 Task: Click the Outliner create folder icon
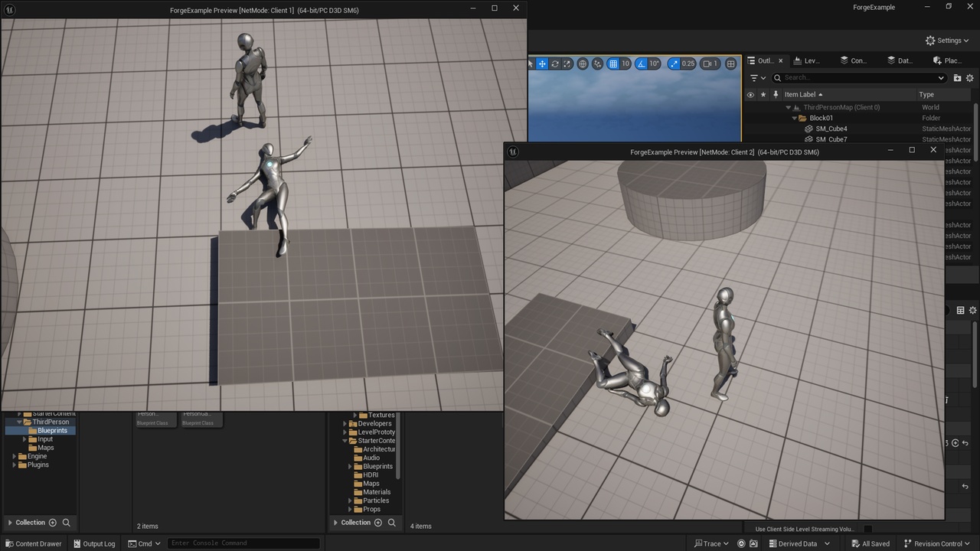(957, 78)
